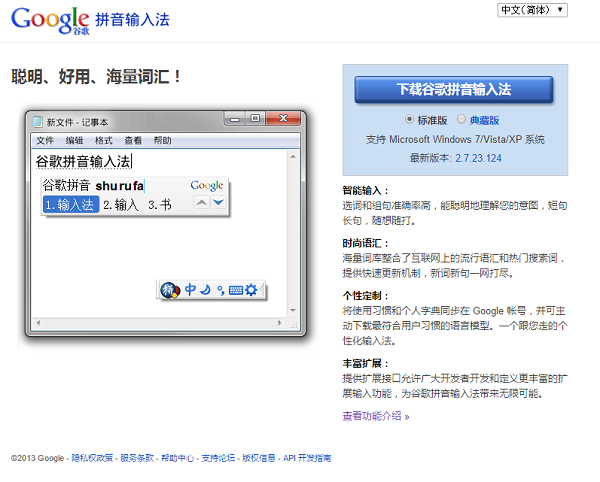Collapse the IME toolbar with its triangle arrow
Screen dimensions: 600x482
262,290
